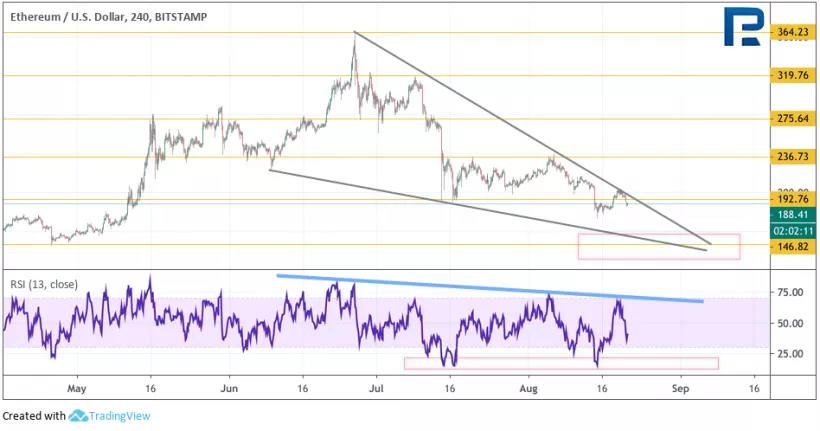This screenshot has height=431, width=820.
Task: Click the Jul label on time axis
Action: 377,386
